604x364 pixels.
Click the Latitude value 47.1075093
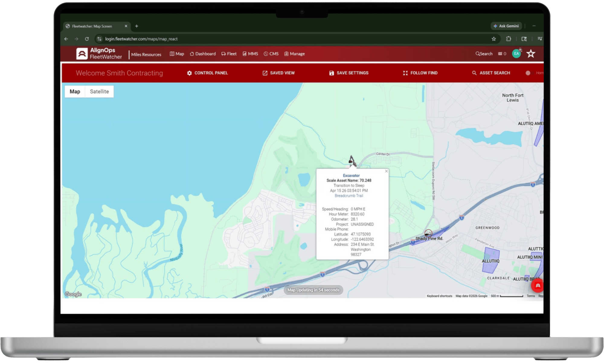click(x=361, y=234)
